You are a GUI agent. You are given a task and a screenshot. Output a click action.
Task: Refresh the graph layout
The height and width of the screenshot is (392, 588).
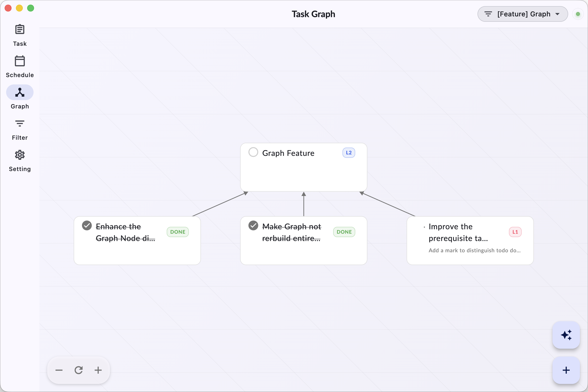click(79, 370)
